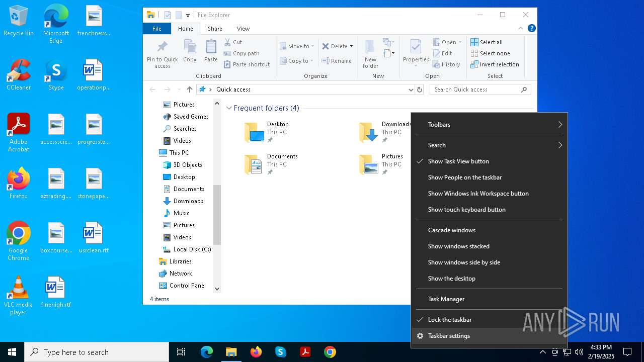Screen dimensions: 644x362
Task: Choose Cascade windows menu item
Action: 489,230
